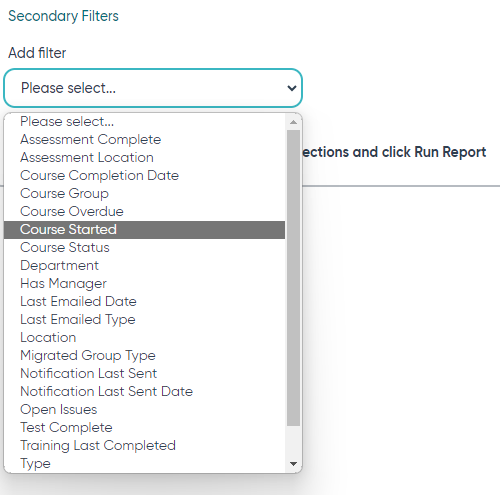This screenshot has width=500, height=495.
Task: Choose Course Completion Date filter
Action: (x=144, y=175)
